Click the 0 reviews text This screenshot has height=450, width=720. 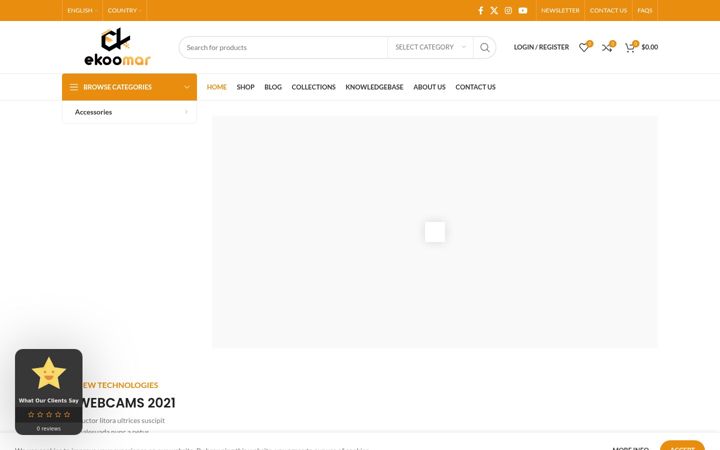click(x=49, y=428)
